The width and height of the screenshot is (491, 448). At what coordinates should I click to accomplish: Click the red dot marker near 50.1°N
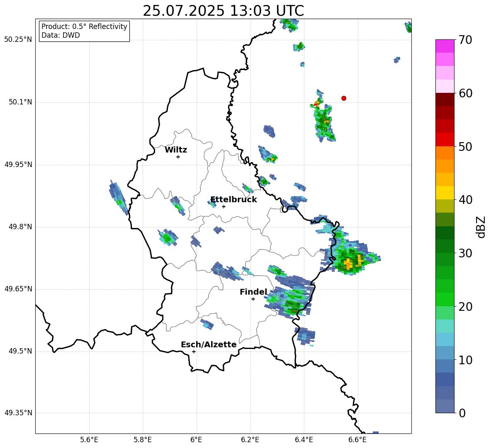(344, 98)
